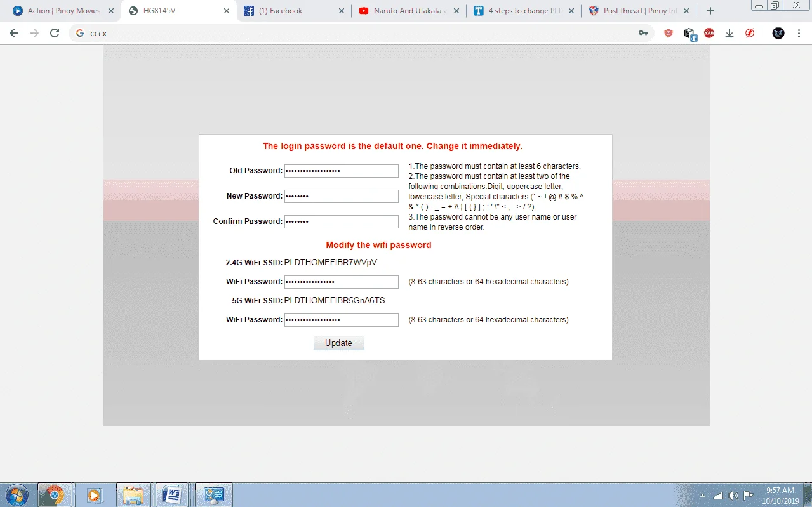This screenshot has width=812, height=507.
Task: Open the file explorer taskbar icon
Action: (133, 495)
